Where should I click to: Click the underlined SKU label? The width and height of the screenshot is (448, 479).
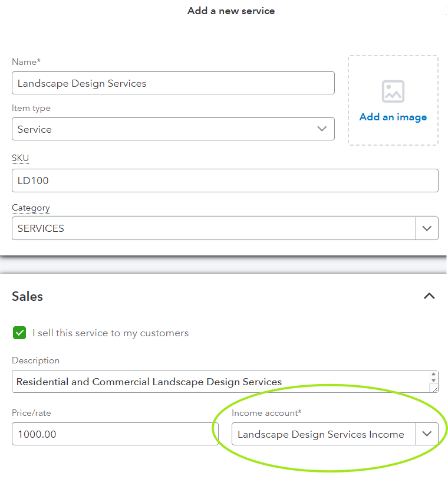click(x=20, y=158)
